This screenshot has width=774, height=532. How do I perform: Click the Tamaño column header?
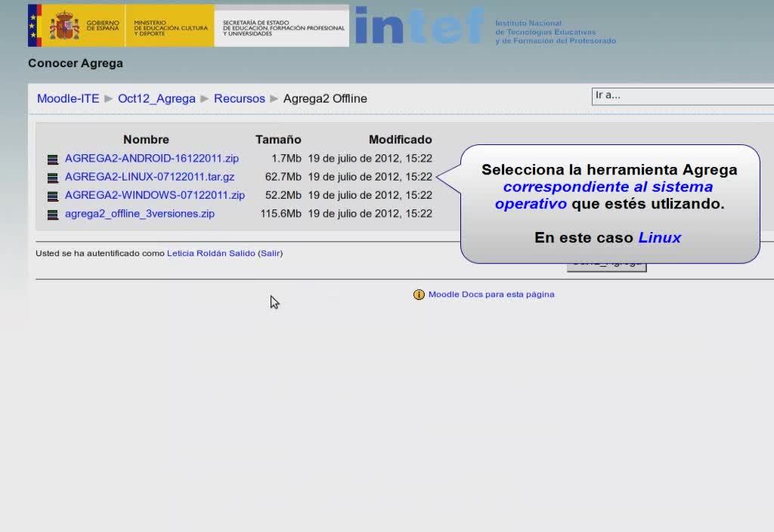click(x=278, y=140)
